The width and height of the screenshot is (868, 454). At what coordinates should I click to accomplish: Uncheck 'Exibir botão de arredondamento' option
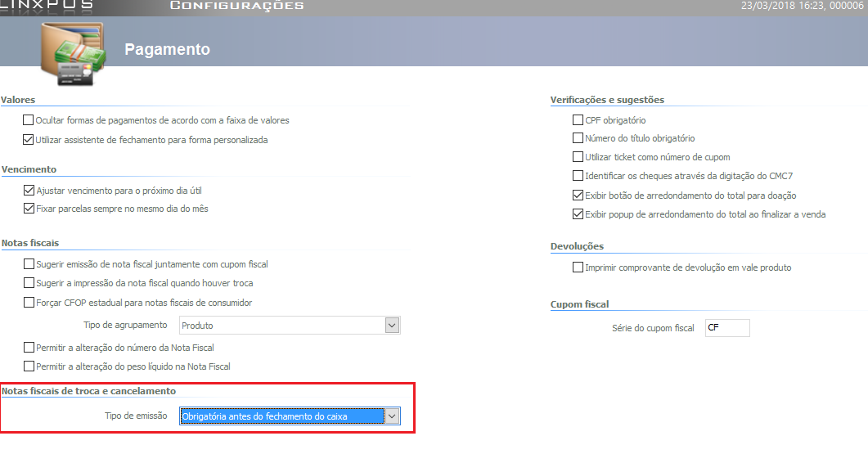(578, 196)
